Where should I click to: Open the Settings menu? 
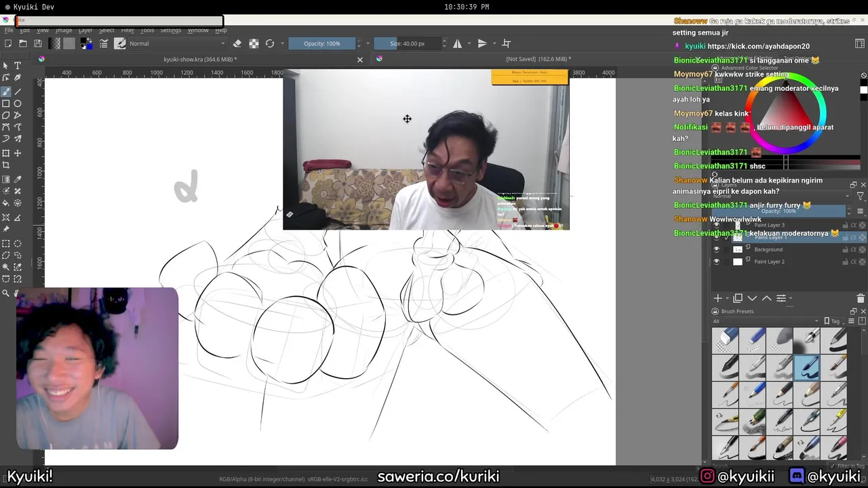click(170, 30)
